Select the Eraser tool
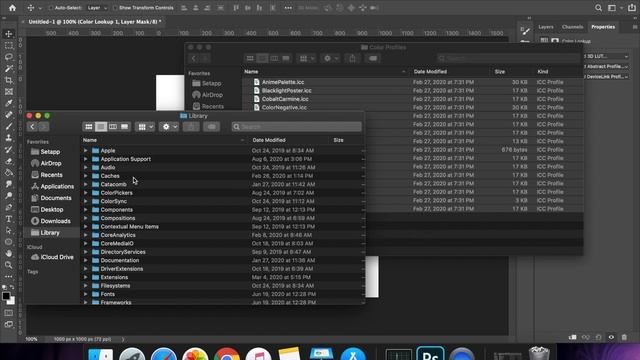640x360 pixels. (9, 161)
